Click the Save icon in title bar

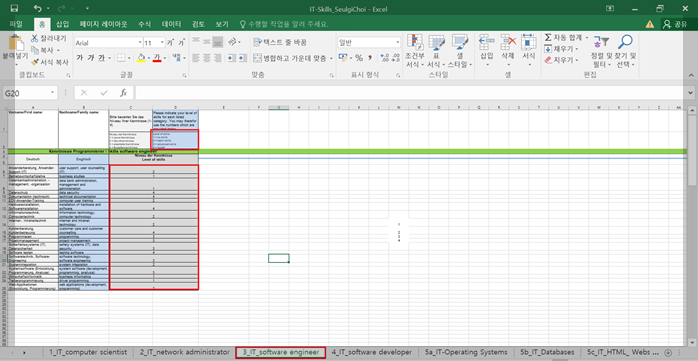[x=14, y=8]
